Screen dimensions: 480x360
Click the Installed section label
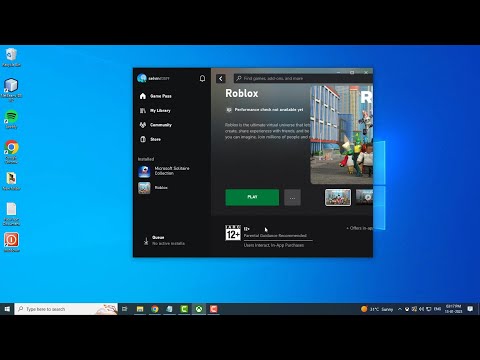[146, 159]
